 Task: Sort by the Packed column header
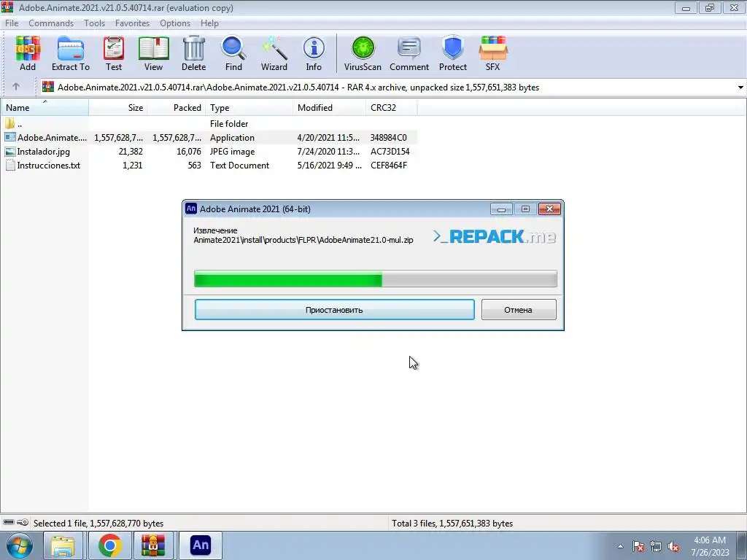pos(177,108)
